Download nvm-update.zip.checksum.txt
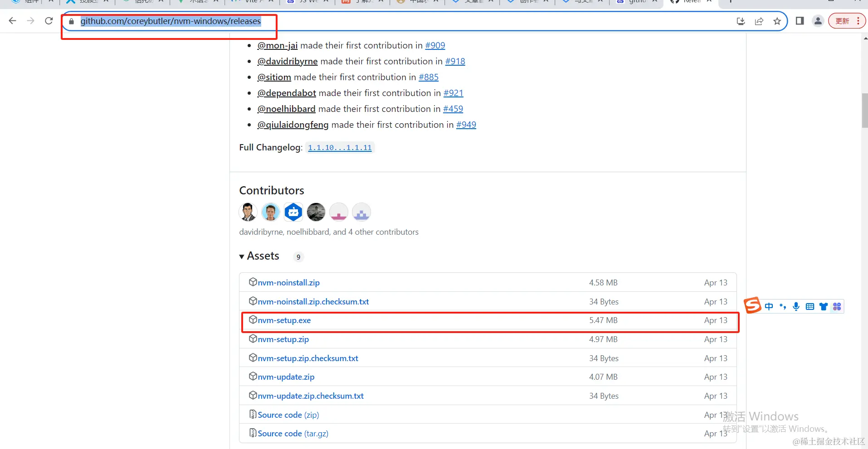Viewport: 868px width, 449px height. coord(311,396)
